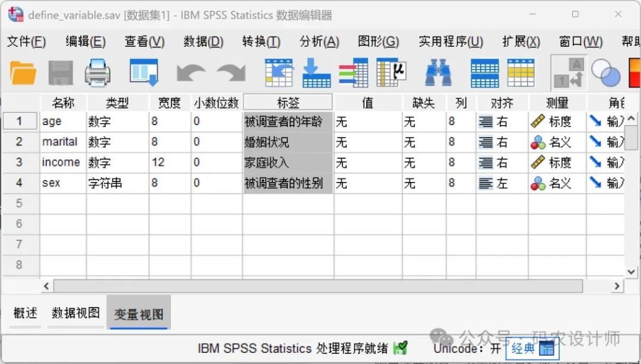Select row header 3 for income
The height and width of the screenshot is (364, 641).
point(19,163)
